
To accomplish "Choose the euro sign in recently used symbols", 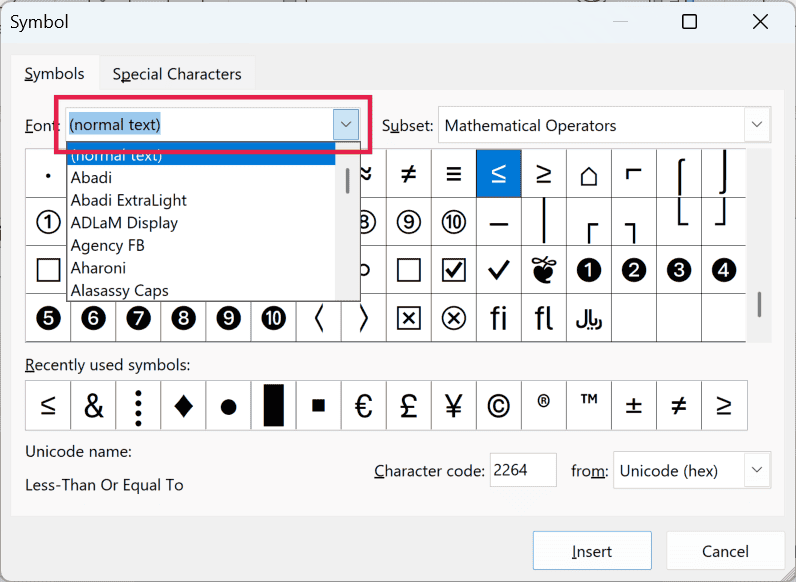I will (363, 405).
